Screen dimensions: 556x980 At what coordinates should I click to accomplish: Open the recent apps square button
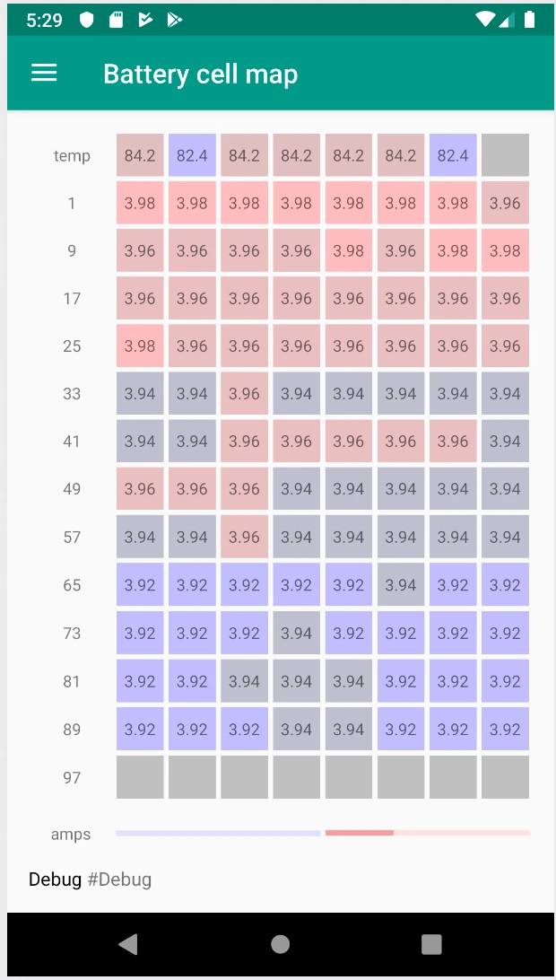pos(431,943)
